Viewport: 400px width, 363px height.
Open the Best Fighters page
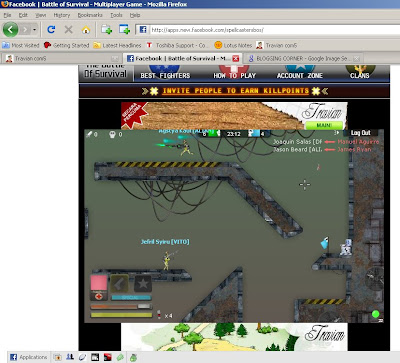[x=165, y=76]
